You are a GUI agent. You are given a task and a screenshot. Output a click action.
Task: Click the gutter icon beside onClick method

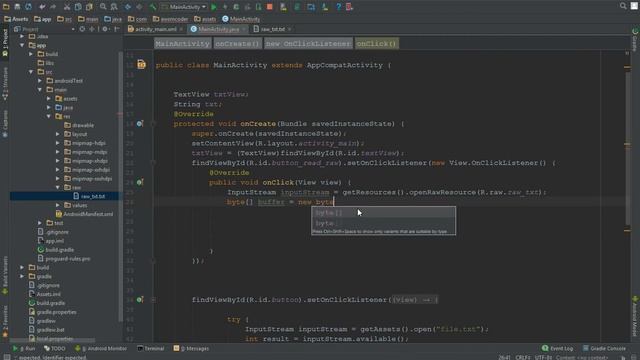click(140, 182)
